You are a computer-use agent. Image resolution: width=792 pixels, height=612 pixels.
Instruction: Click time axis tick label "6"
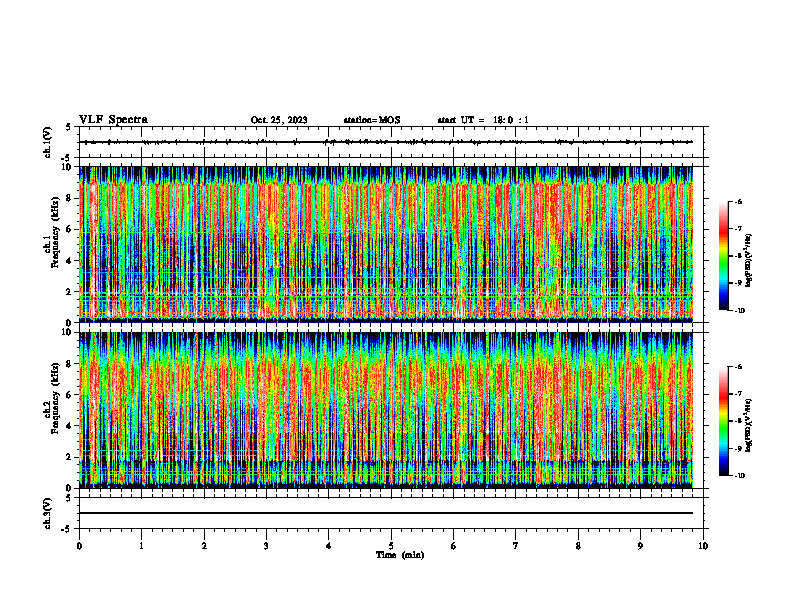click(454, 546)
